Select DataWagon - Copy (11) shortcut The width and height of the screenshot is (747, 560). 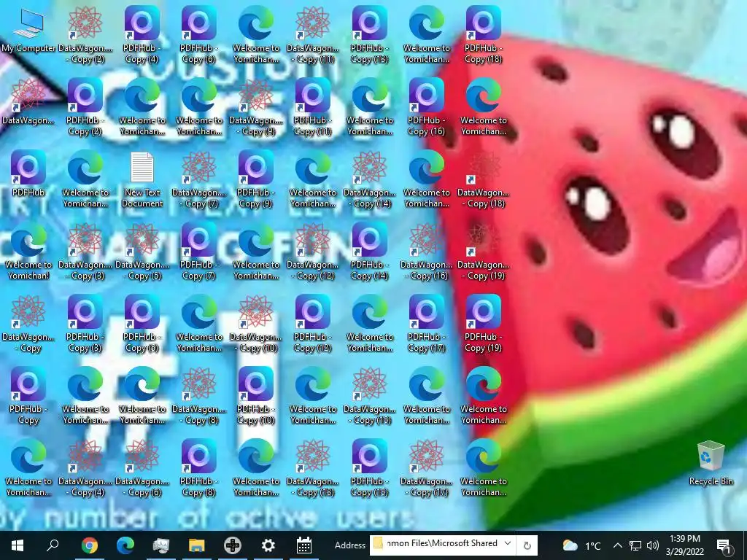coord(312,36)
